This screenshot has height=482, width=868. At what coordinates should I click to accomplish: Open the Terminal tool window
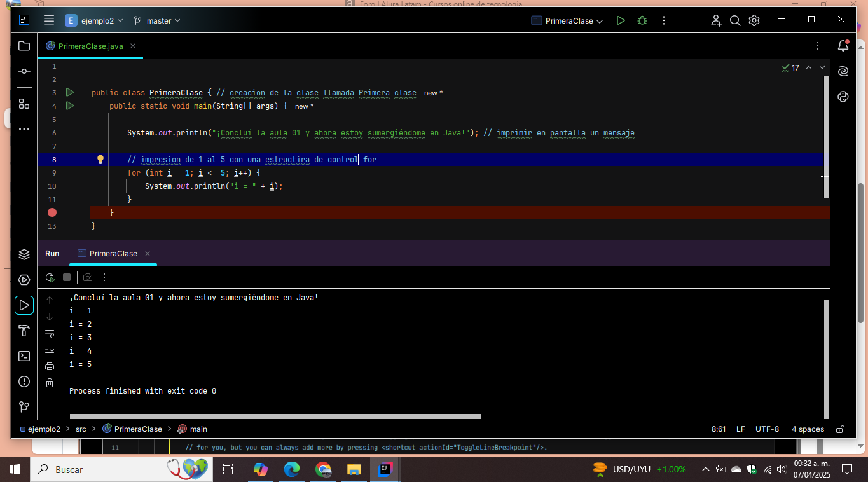point(24,356)
